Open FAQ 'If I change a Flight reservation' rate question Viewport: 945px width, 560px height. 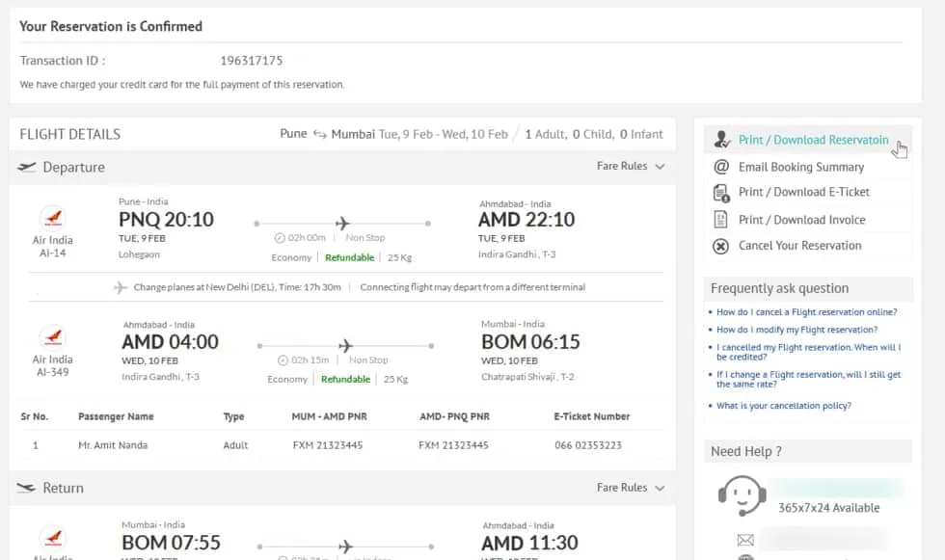(808, 379)
